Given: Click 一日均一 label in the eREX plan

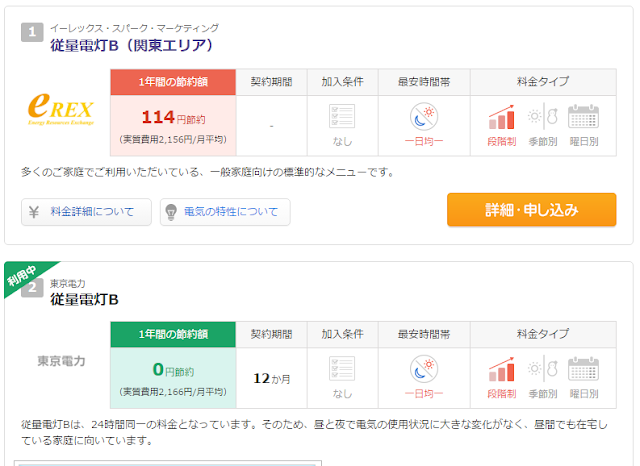Looking at the screenshot, I should point(424,142).
